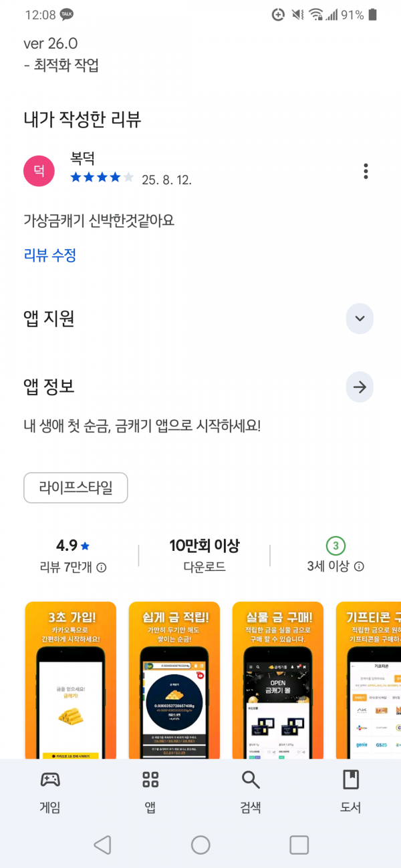The width and height of the screenshot is (401, 868).
Task: Open 앱 정보 with the arrow button
Action: click(x=360, y=387)
